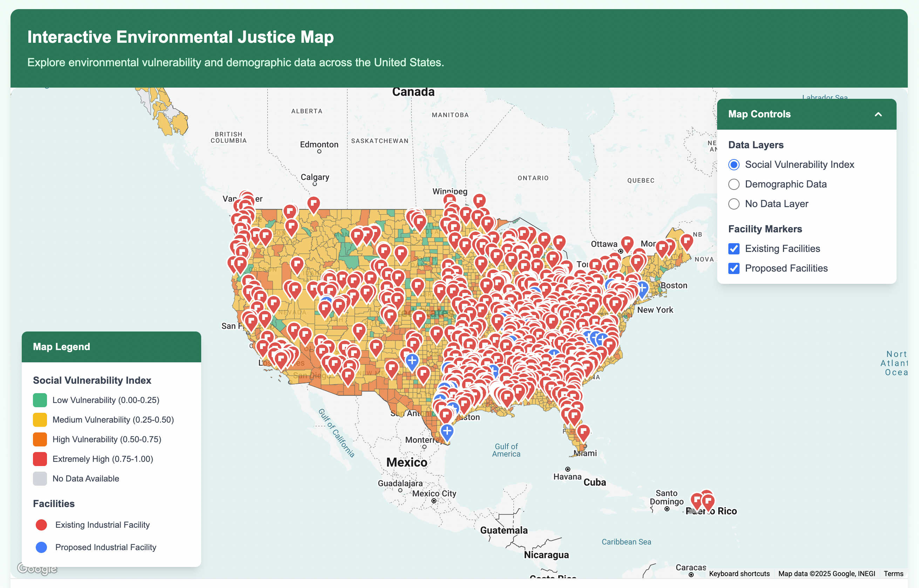
Task: Click the red facility marker near Miami
Action: [583, 431]
